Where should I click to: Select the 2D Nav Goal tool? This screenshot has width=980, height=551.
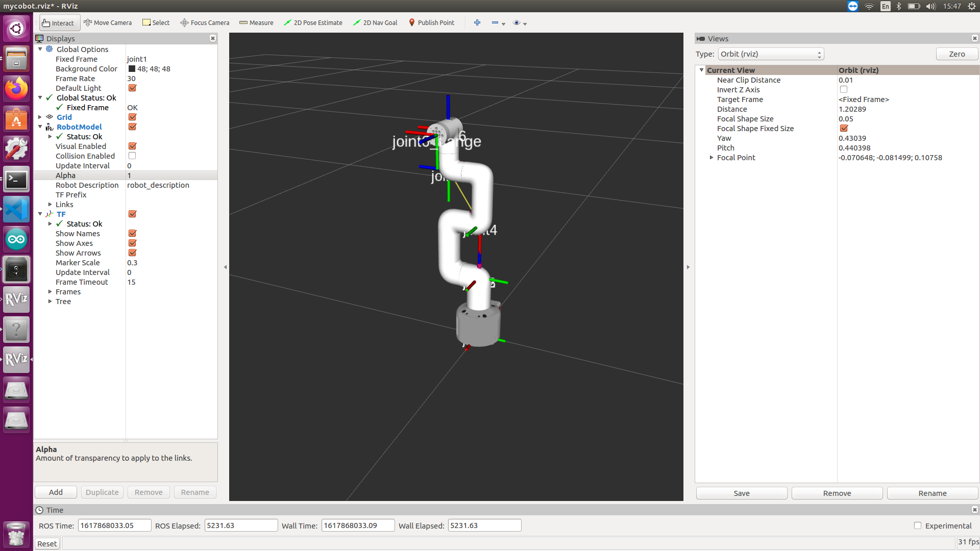[375, 23]
